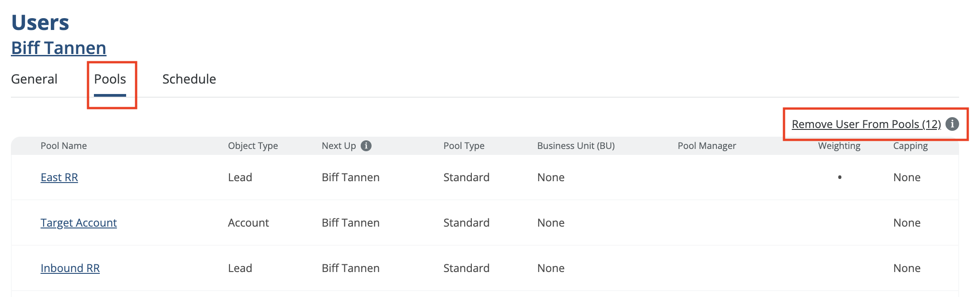Click the Pool Type column header

click(x=464, y=146)
